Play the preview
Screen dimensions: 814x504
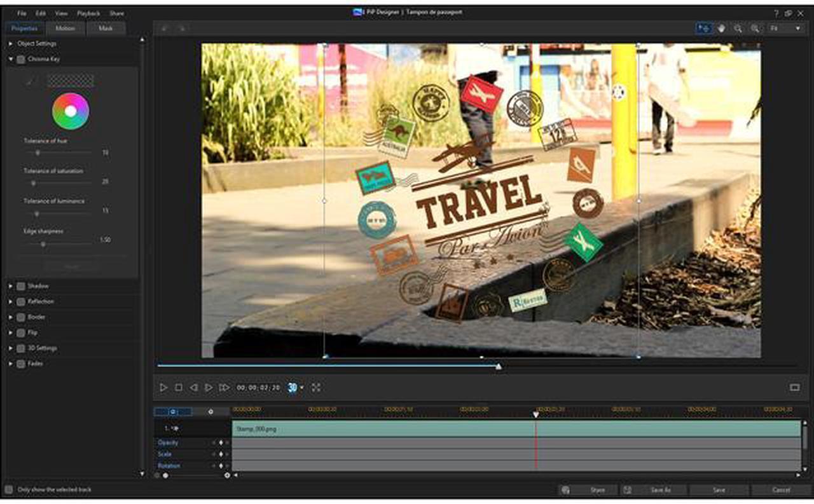tap(163, 387)
